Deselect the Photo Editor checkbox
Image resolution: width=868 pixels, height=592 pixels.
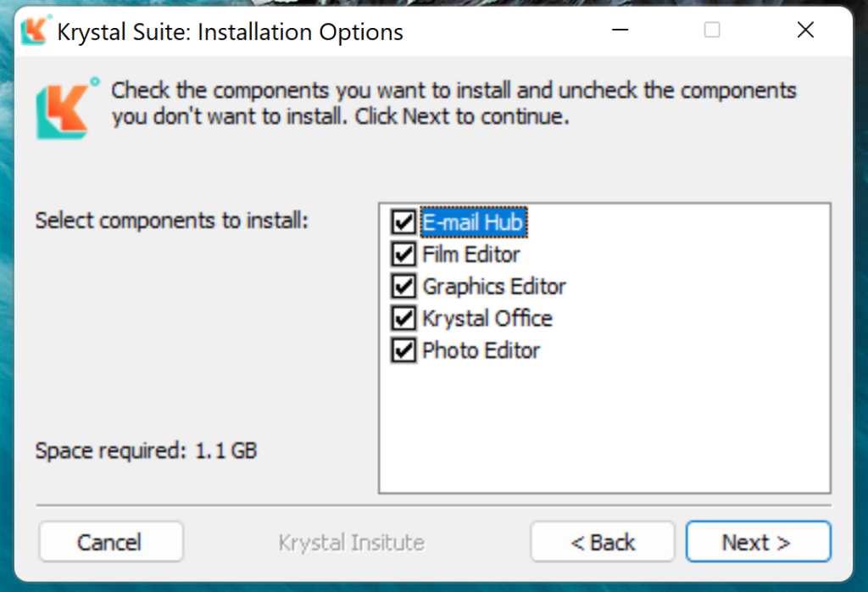(402, 351)
